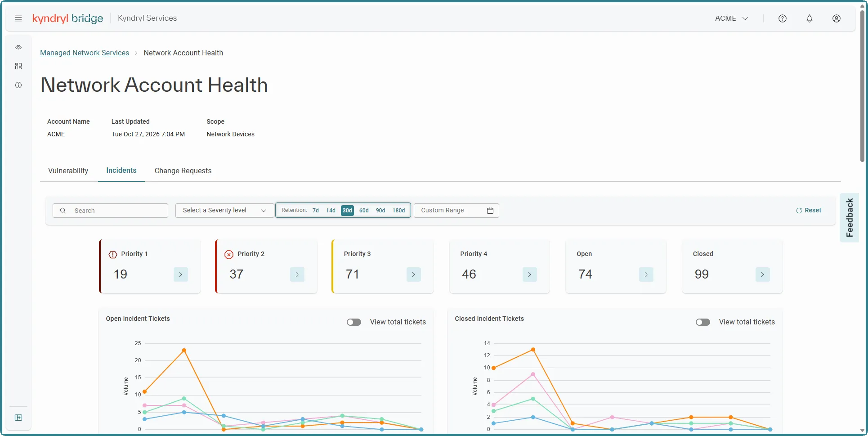Open the user profile icon

pyautogui.click(x=837, y=18)
